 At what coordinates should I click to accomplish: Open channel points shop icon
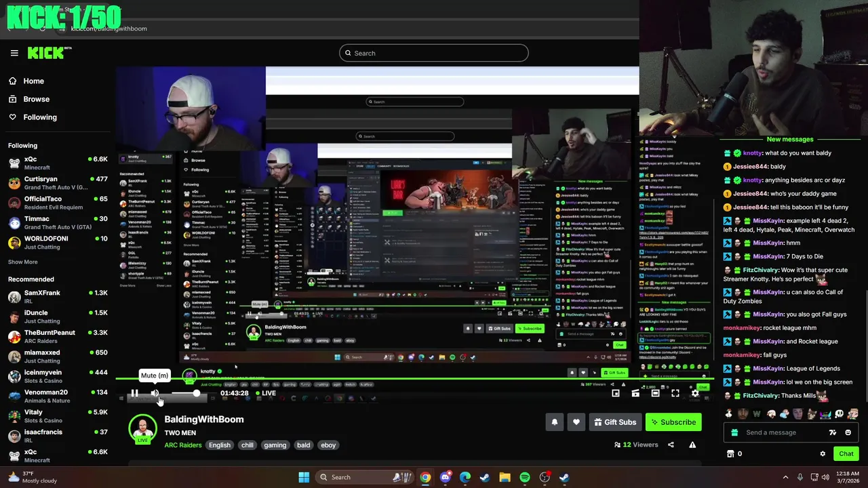pyautogui.click(x=730, y=453)
